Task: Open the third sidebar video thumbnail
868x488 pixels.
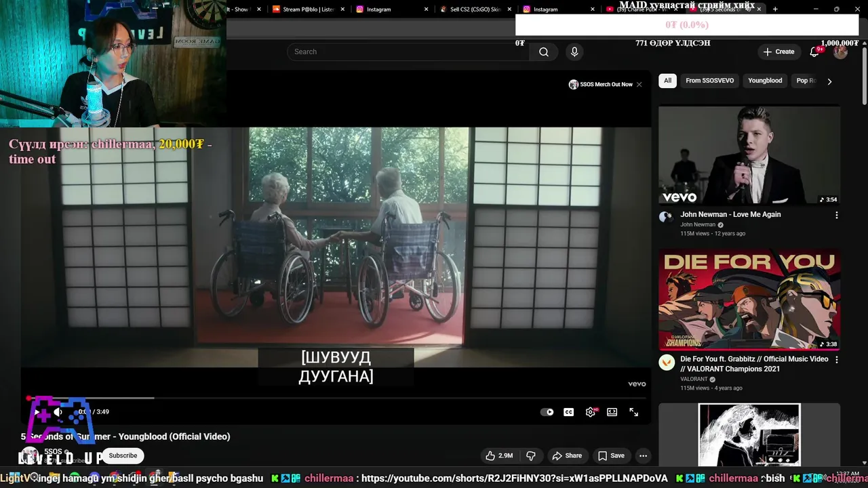Action: pos(749,435)
